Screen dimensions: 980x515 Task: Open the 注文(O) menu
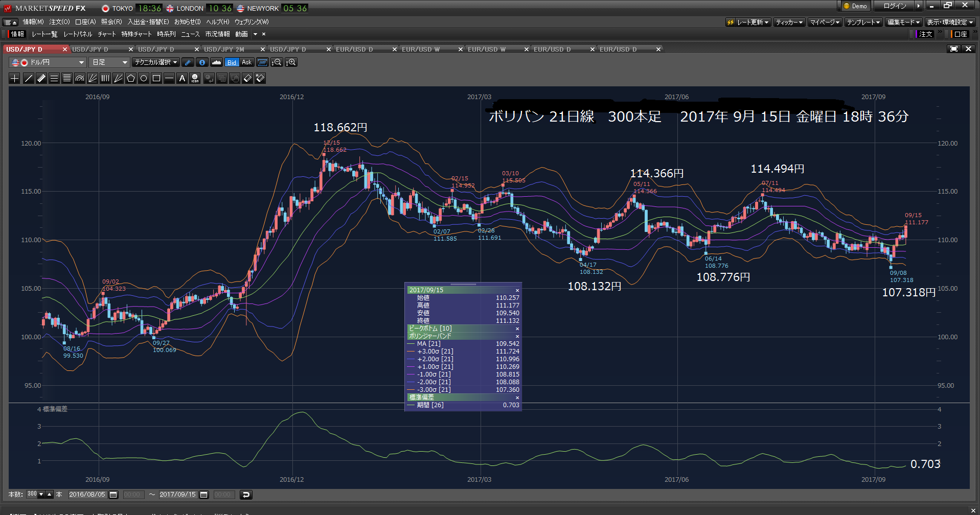[x=59, y=22]
